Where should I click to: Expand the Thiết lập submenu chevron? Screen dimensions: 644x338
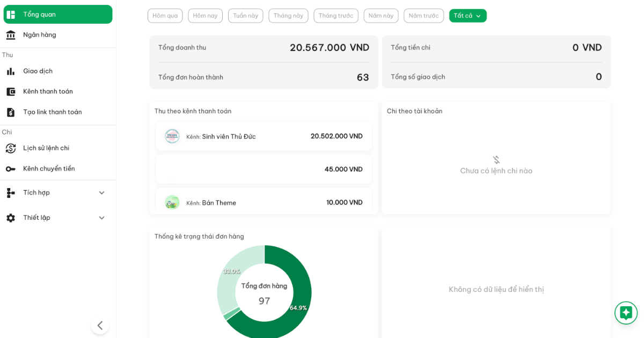click(101, 218)
